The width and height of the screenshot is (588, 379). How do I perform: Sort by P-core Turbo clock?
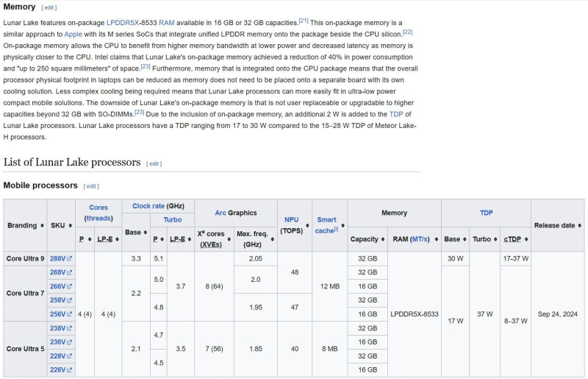click(x=162, y=239)
